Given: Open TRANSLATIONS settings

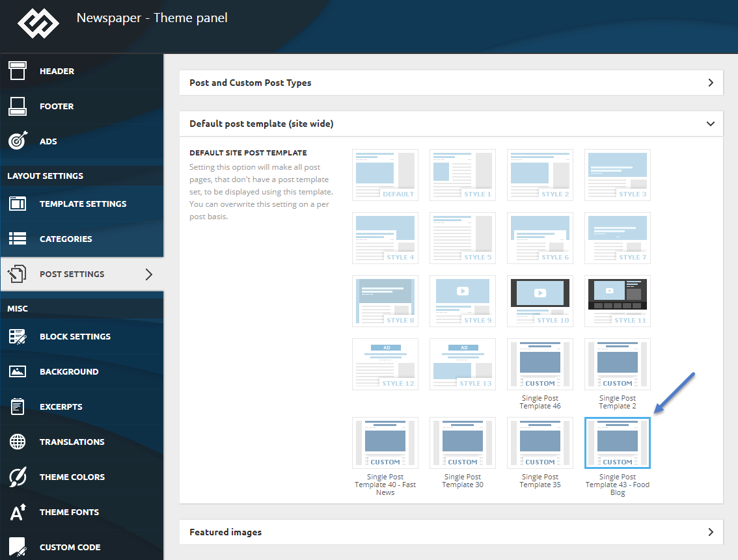Looking at the screenshot, I should point(82,442).
